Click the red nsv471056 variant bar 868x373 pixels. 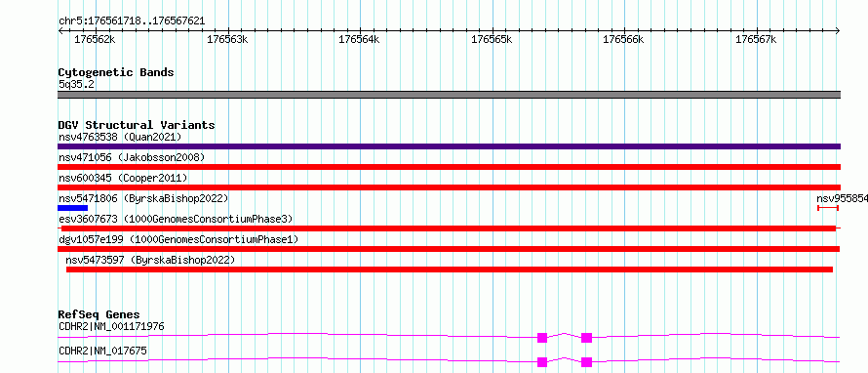pos(449,167)
